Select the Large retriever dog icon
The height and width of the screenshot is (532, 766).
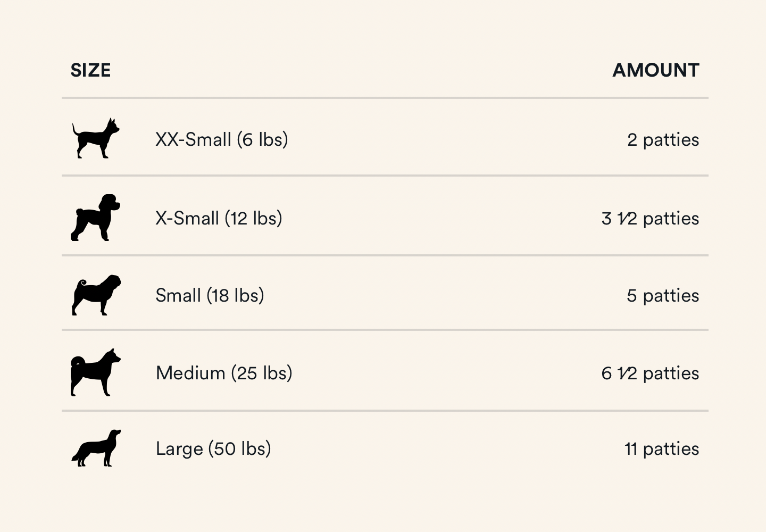tap(96, 448)
